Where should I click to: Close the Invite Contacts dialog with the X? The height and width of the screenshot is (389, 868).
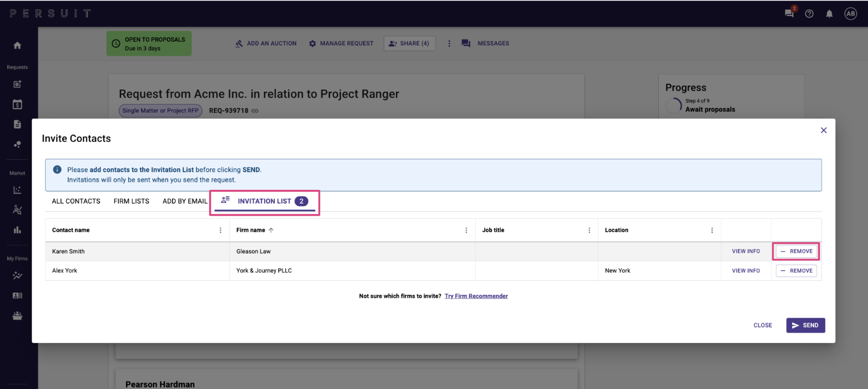tap(824, 130)
